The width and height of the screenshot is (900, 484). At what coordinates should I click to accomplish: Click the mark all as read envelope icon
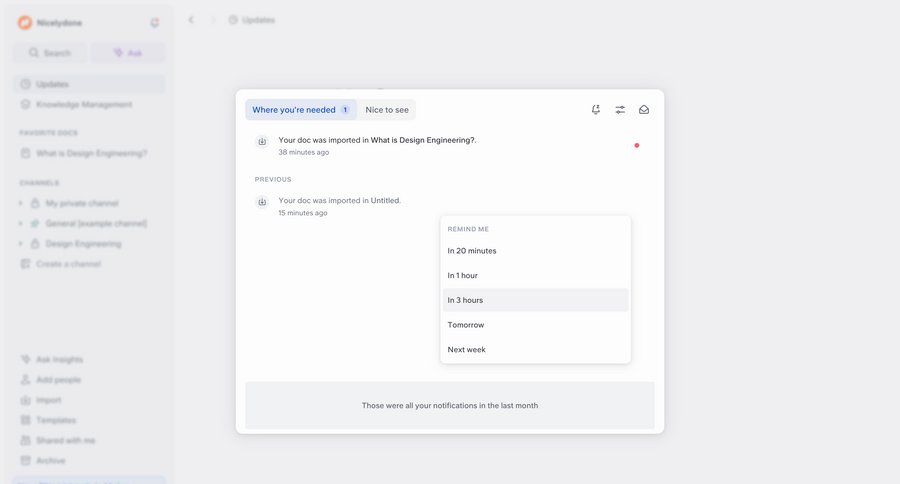pyautogui.click(x=644, y=110)
